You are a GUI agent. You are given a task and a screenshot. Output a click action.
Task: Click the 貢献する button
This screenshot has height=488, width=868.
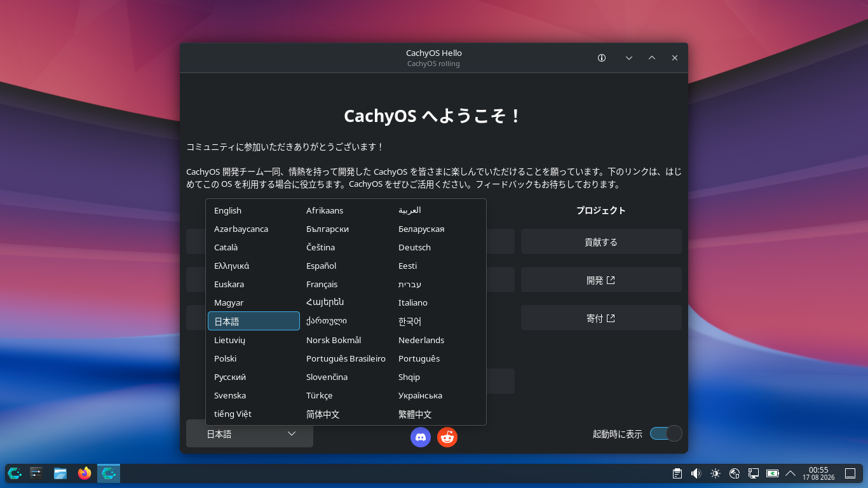pyautogui.click(x=601, y=241)
